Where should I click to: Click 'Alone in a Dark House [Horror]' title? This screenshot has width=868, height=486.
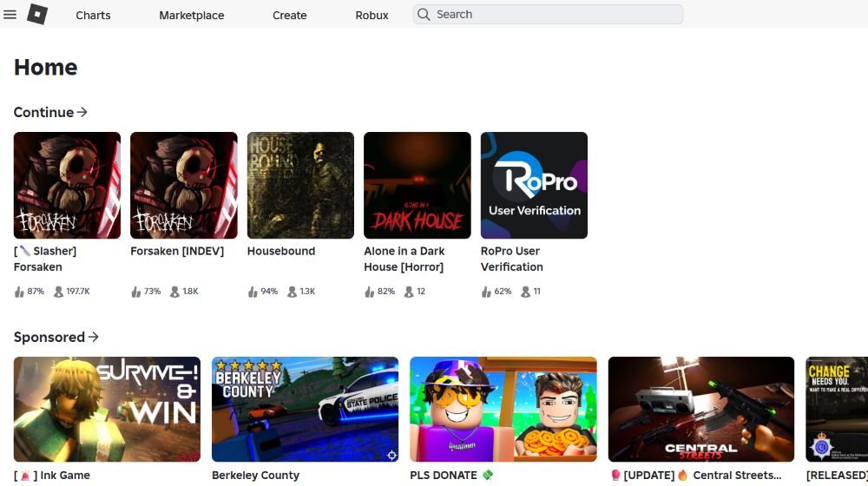(404, 259)
